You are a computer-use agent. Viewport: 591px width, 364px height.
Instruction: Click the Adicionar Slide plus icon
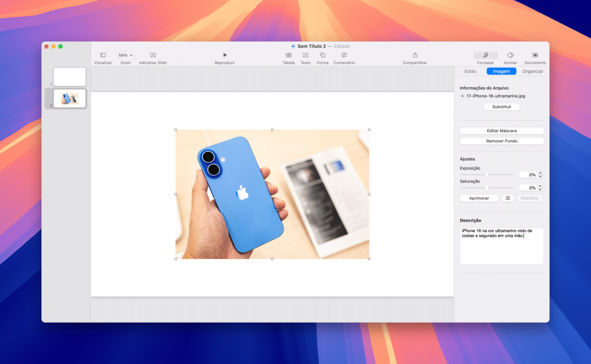pos(153,55)
